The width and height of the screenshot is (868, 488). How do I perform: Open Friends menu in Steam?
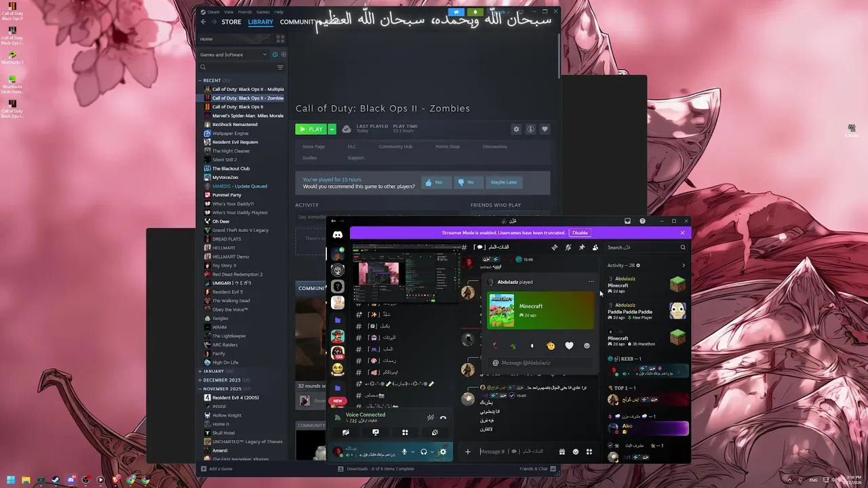click(x=245, y=12)
